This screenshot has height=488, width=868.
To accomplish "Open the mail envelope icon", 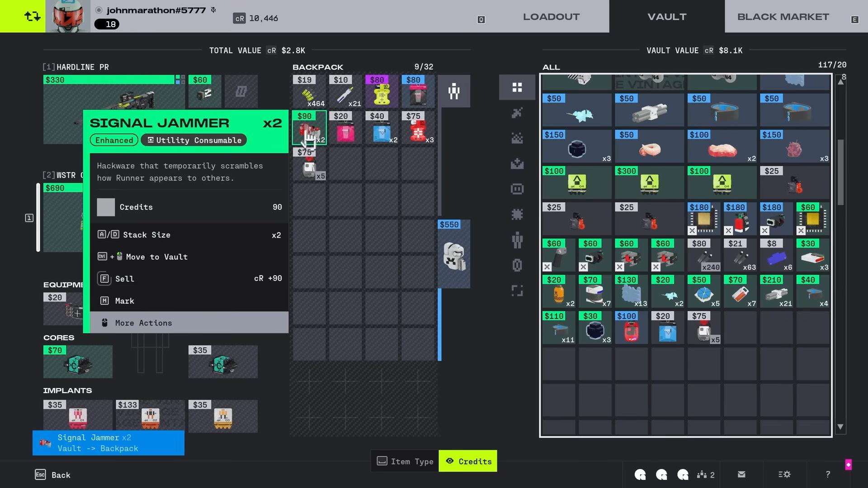I will [x=741, y=474].
